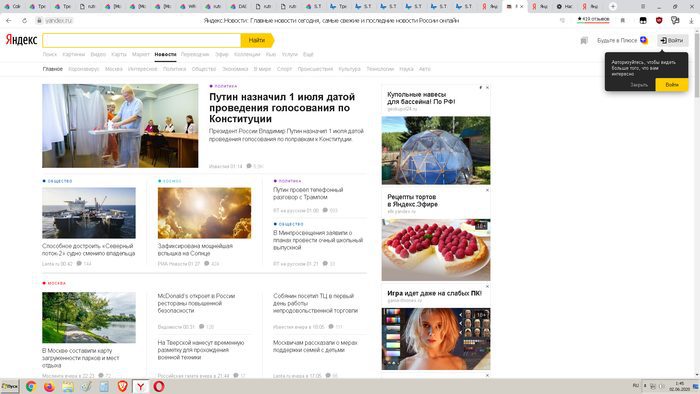Open comments on McDonald's article
700x394 pixels.
(207, 327)
